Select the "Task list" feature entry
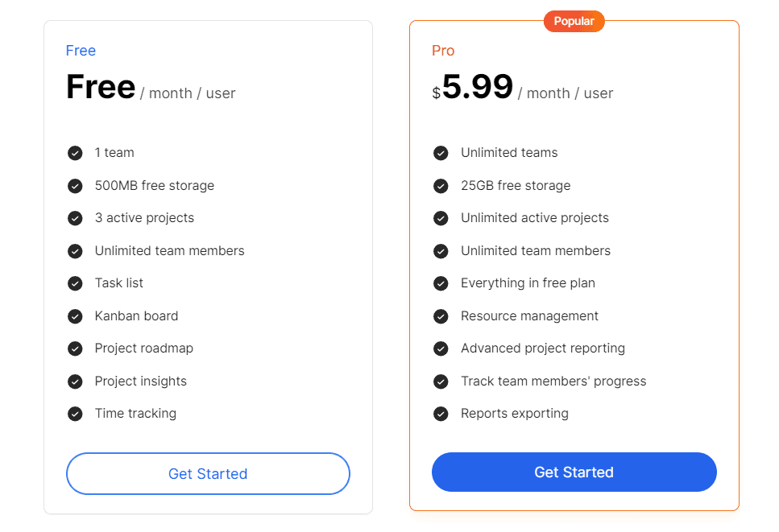 (120, 283)
